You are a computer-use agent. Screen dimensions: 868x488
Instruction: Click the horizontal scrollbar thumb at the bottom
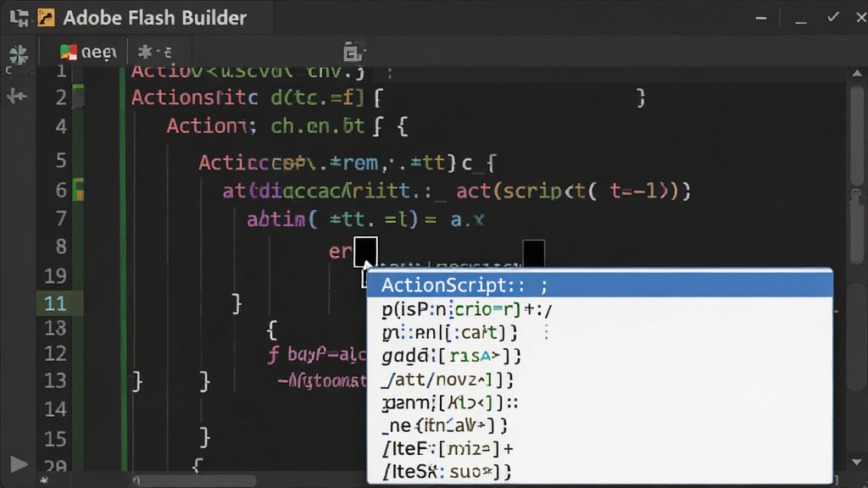click(194, 480)
